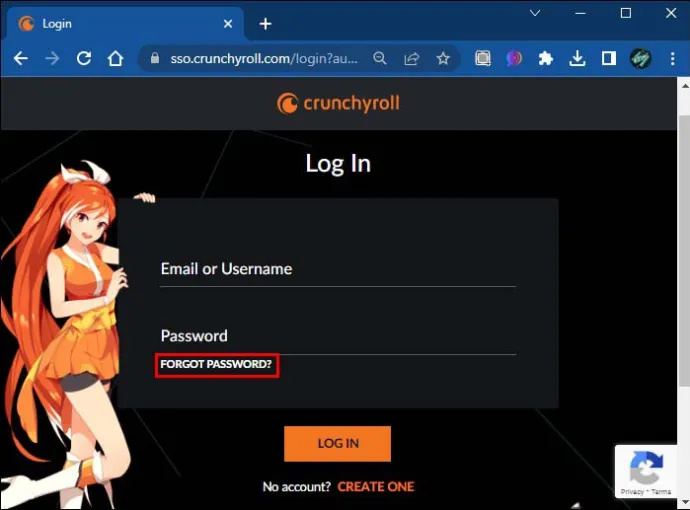Reload the Crunchyroll login page
This screenshot has width=690, height=510.
pyautogui.click(x=84, y=58)
